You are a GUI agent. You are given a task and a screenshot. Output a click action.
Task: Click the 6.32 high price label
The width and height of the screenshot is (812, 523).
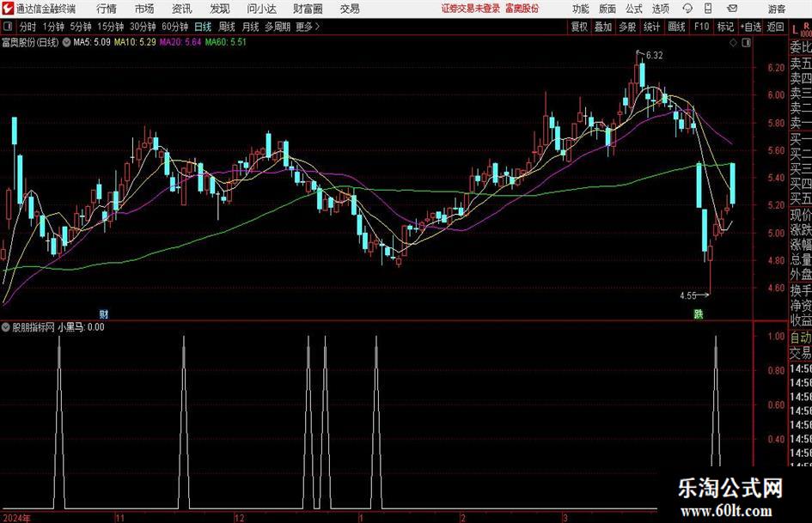[x=655, y=56]
